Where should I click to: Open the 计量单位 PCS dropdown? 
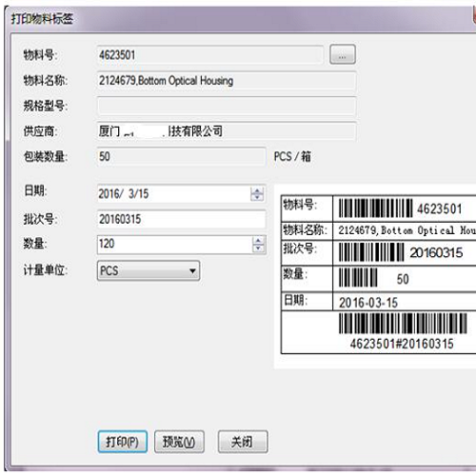149,270
